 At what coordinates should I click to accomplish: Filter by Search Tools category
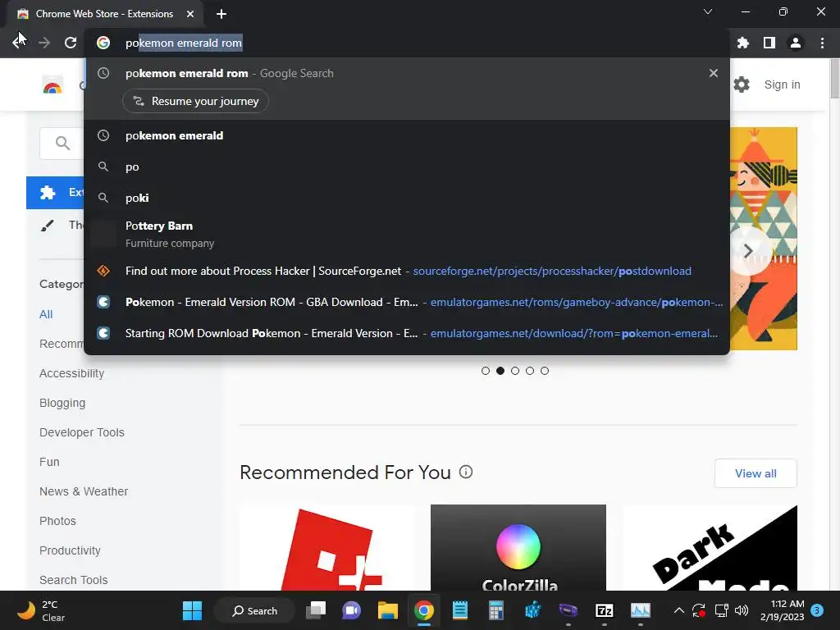[x=73, y=580]
